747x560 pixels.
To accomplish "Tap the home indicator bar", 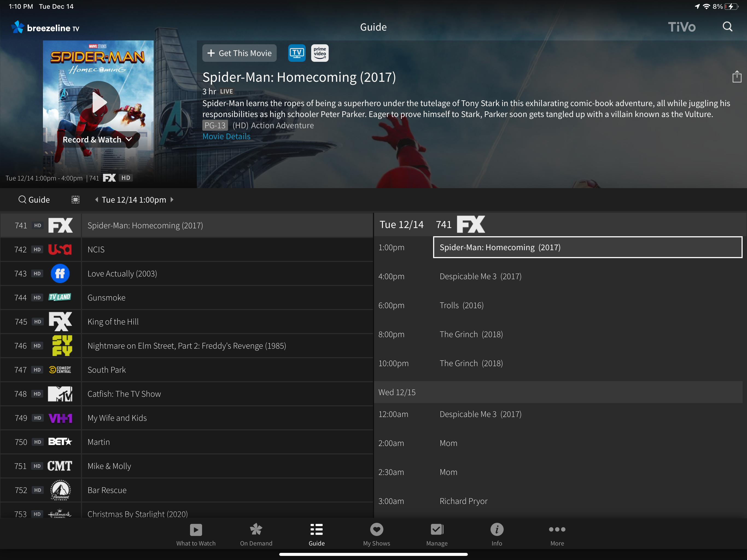I will pos(373,554).
